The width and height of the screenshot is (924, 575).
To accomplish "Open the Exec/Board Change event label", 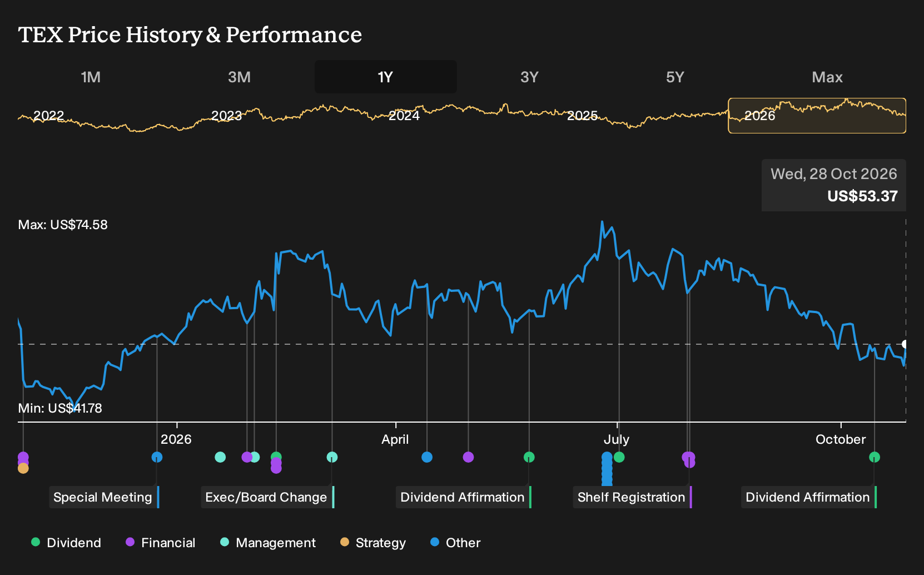I will 266,497.
